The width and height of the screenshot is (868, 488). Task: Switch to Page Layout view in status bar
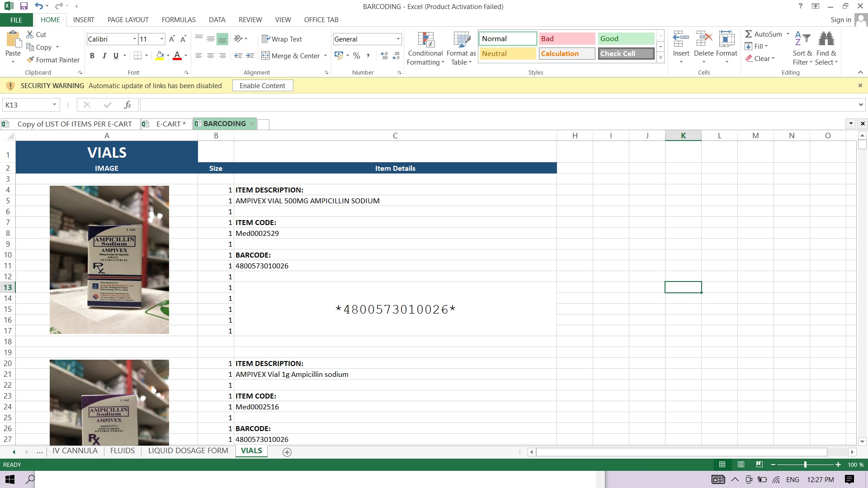tap(741, 465)
